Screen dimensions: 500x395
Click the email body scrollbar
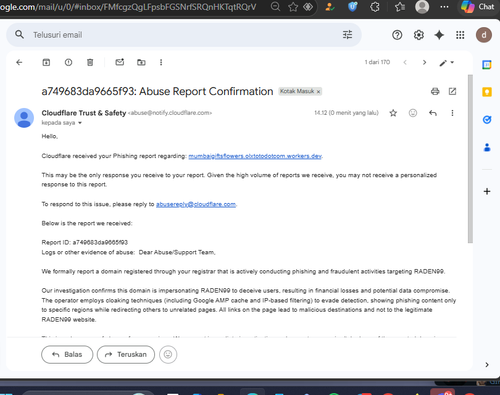(470, 159)
